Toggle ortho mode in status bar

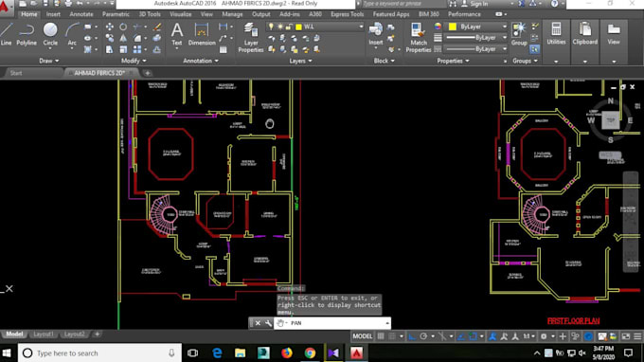[x=412, y=336]
